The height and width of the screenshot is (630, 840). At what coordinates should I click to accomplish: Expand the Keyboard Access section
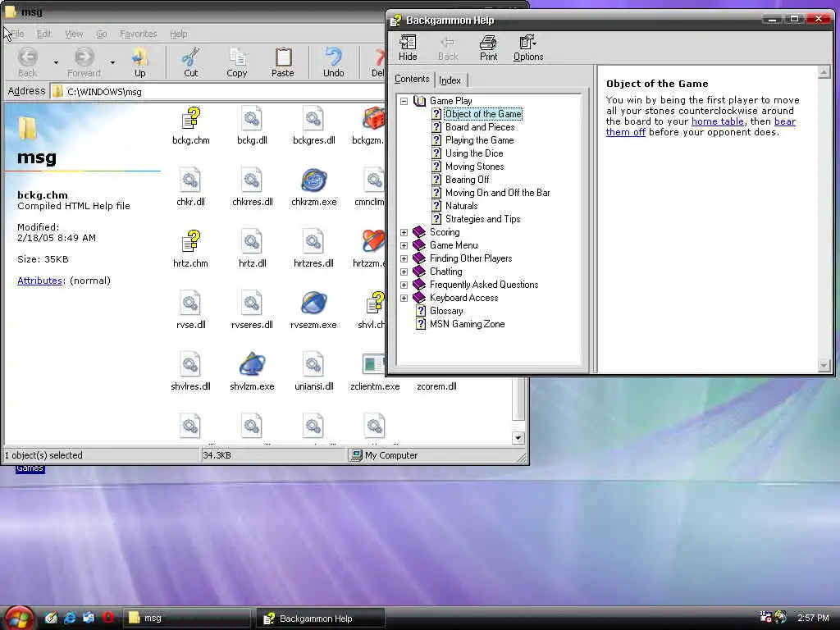click(404, 298)
